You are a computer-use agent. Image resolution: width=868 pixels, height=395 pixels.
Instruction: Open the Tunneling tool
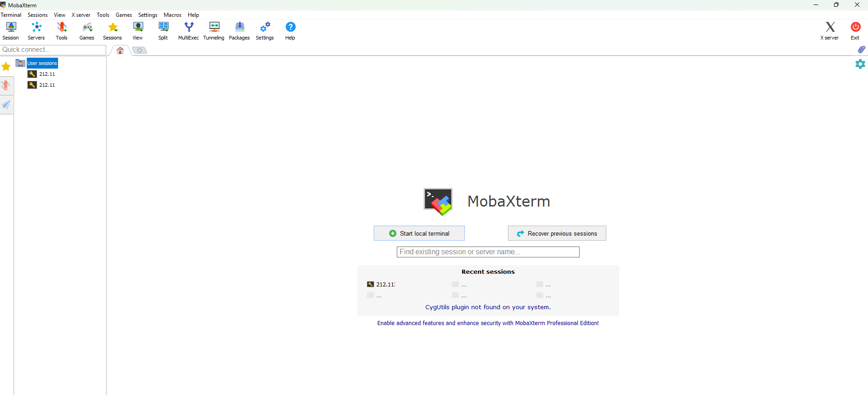click(214, 31)
